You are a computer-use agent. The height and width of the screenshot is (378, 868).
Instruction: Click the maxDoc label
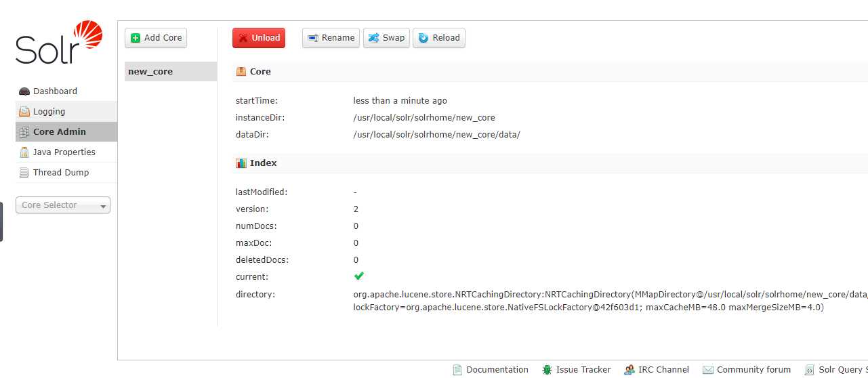253,243
